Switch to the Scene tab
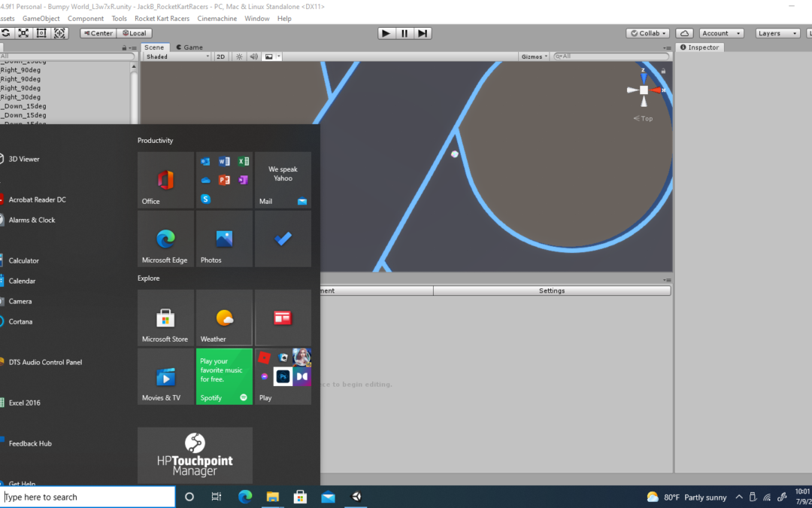The width and height of the screenshot is (812, 508). [x=154, y=47]
